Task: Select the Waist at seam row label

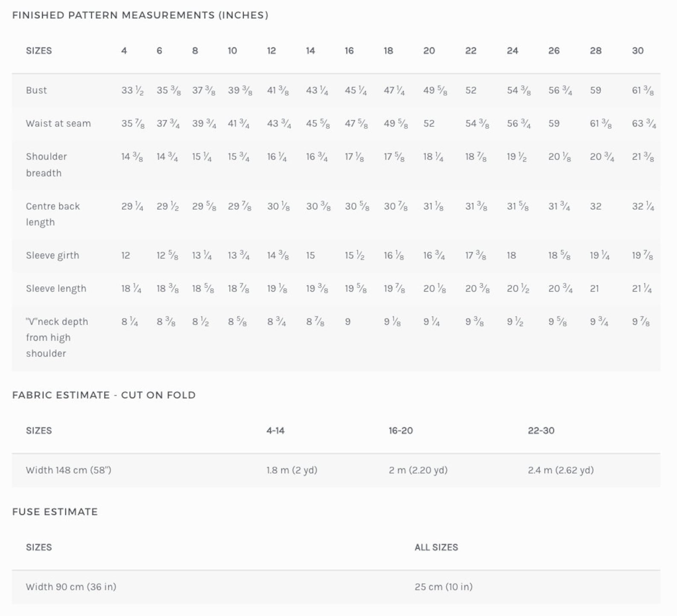Action: coord(58,124)
